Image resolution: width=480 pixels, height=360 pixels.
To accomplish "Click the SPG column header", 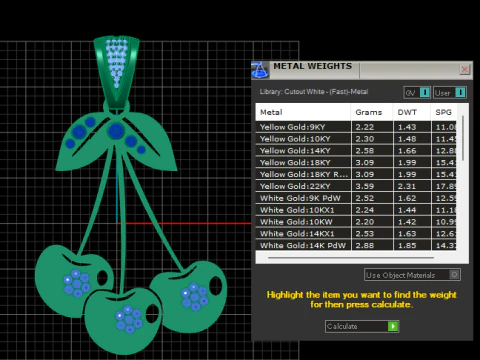I will 444,112.
